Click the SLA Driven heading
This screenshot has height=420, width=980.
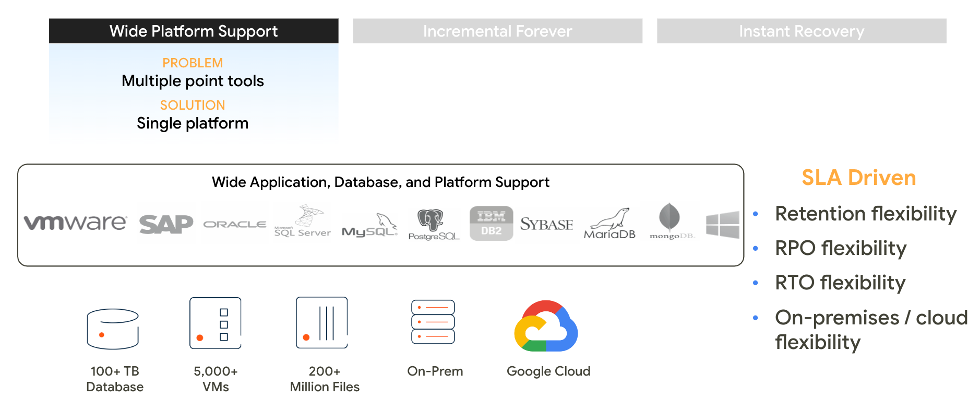pos(858,178)
